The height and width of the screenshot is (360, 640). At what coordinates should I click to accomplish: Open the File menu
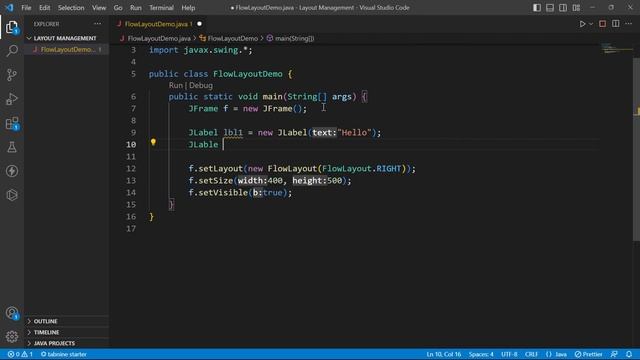click(x=26, y=8)
